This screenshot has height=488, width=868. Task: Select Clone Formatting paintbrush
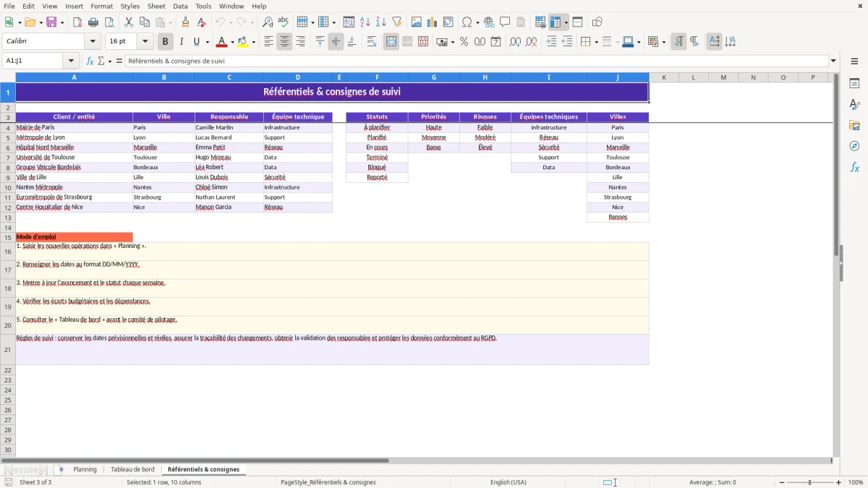click(185, 22)
